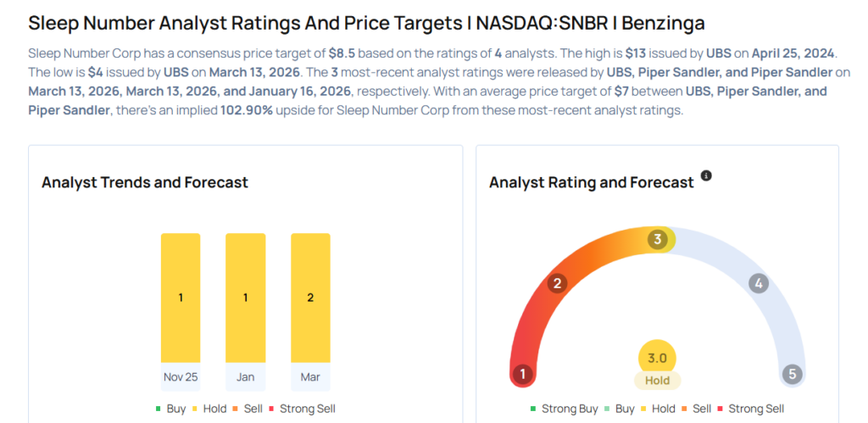Click gauge marker number 5
Image resolution: width=868 pixels, height=423 pixels.
click(x=792, y=374)
